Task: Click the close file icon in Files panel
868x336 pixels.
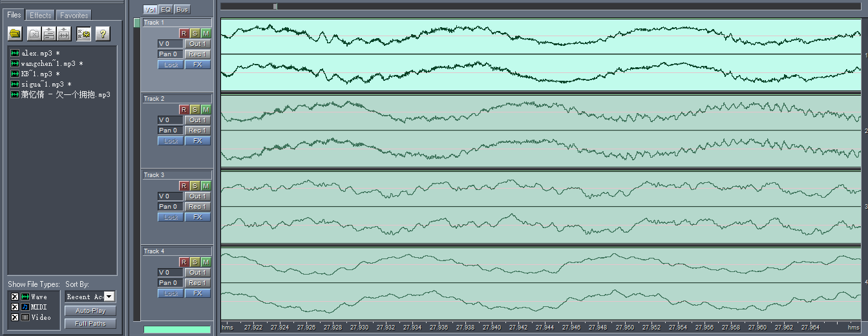Action: tap(34, 34)
